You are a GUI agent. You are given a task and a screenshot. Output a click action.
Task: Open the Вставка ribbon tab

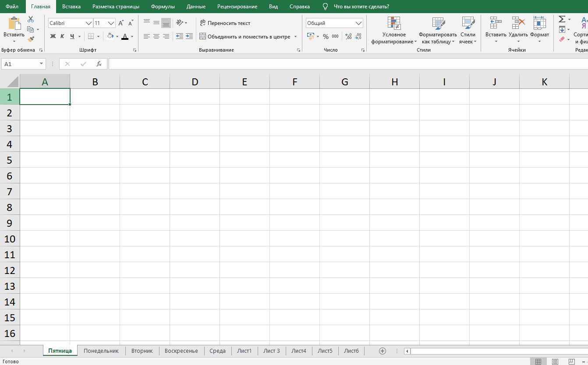(71, 7)
